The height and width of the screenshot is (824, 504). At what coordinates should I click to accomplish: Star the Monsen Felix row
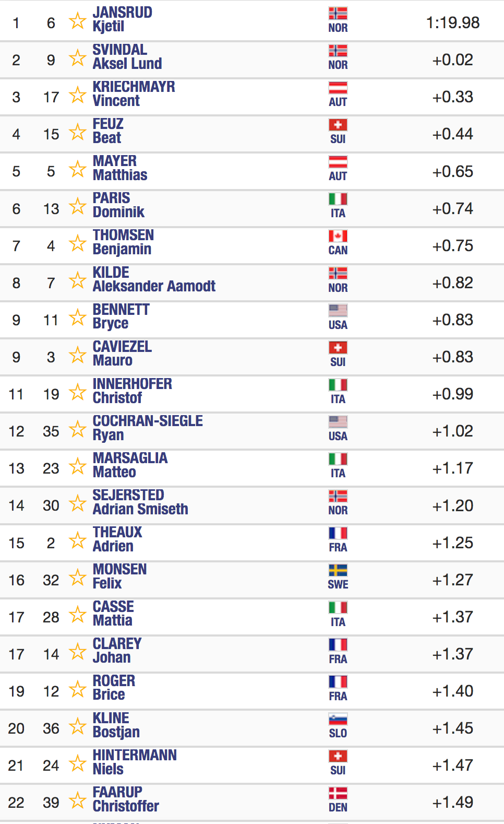pos(77,578)
